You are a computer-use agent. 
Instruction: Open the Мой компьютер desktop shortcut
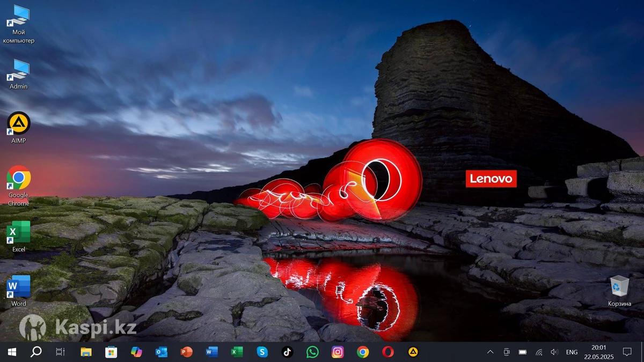[19, 24]
